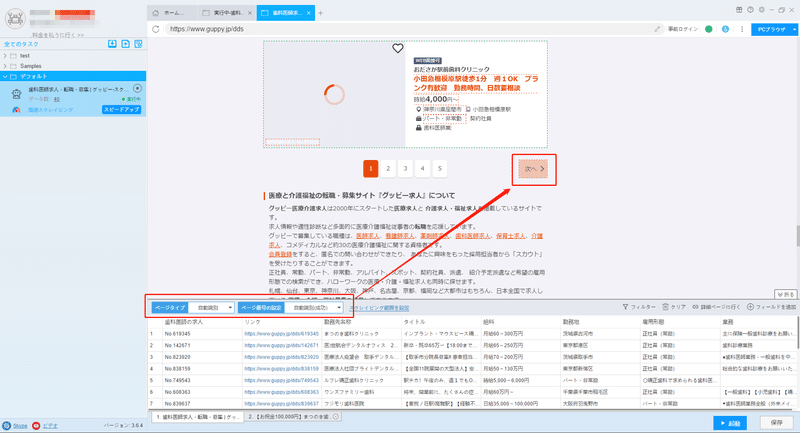Click the PCブラウザ button
Screen dimensions: 800x433
[x=771, y=30]
